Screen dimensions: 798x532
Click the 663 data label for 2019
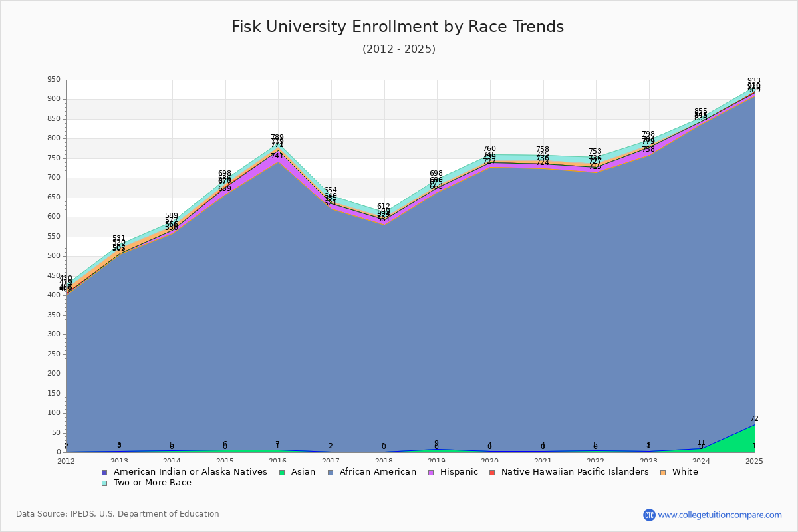(x=436, y=187)
